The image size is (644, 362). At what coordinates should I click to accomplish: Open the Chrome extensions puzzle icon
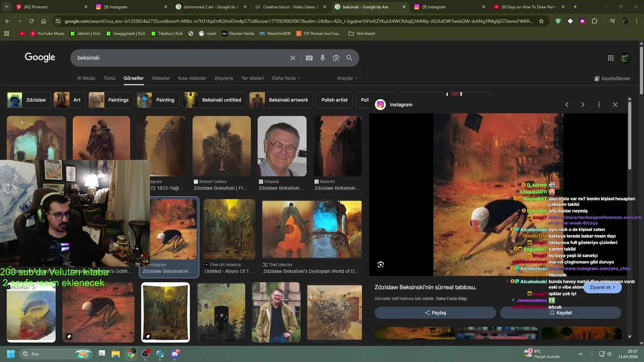point(595,21)
